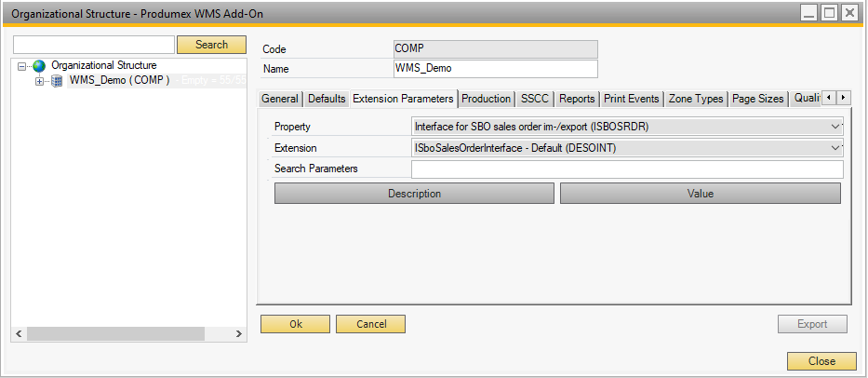Confirm changes with the Ok button
Viewport: 868px width, 378px height.
point(295,324)
